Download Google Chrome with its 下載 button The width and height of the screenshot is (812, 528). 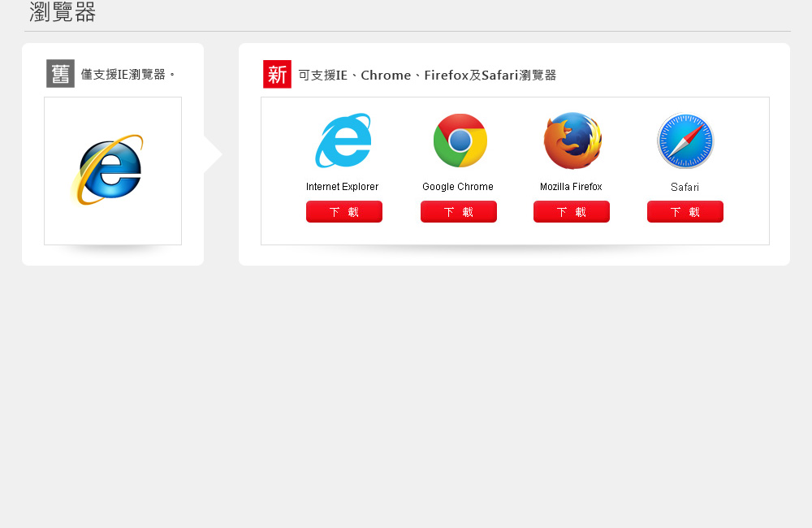tap(458, 212)
